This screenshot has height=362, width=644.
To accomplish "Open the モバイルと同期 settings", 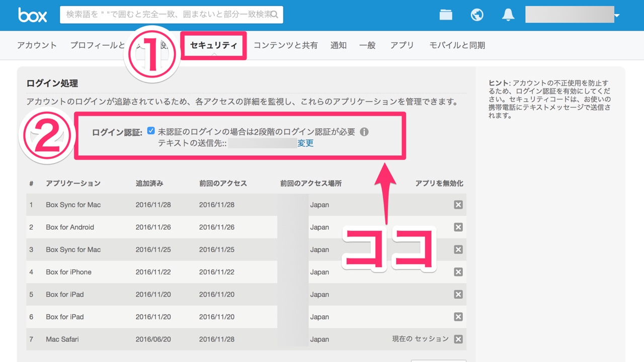I will 457,45.
